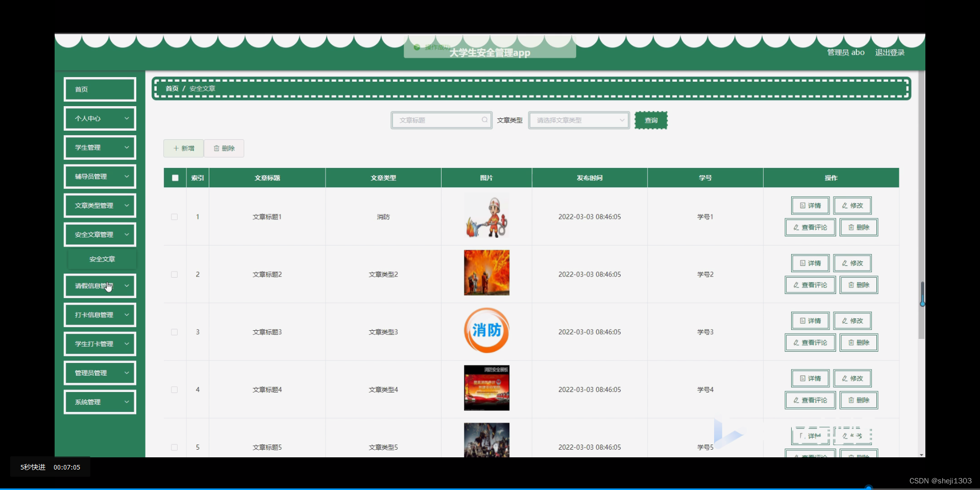
Task: Expand the 学生管理 sidebar menu
Action: tap(100, 147)
